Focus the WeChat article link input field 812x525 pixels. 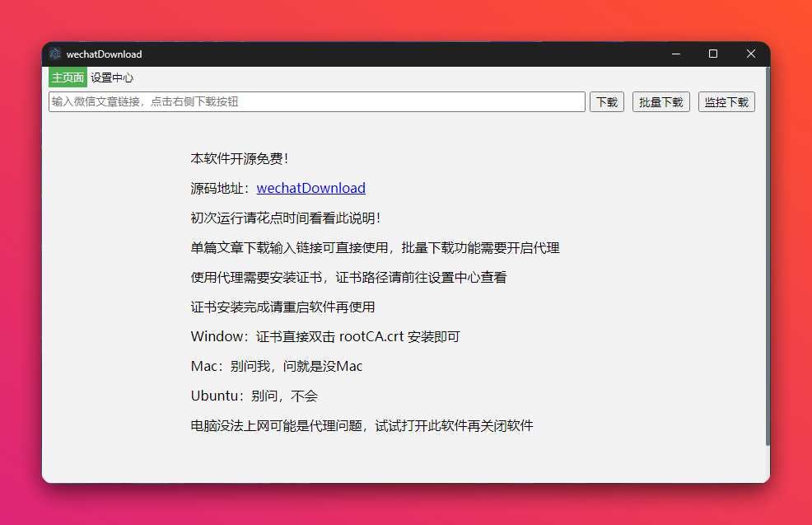pyautogui.click(x=317, y=101)
